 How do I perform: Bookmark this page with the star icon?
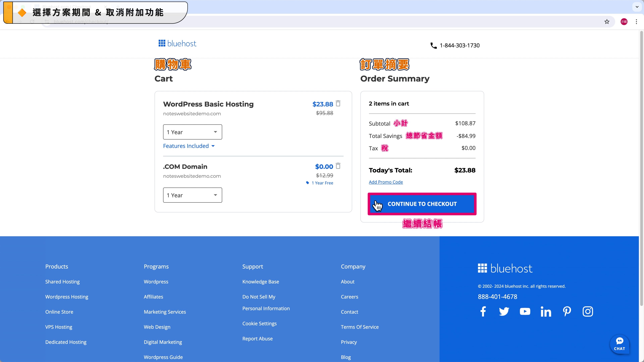607,22
